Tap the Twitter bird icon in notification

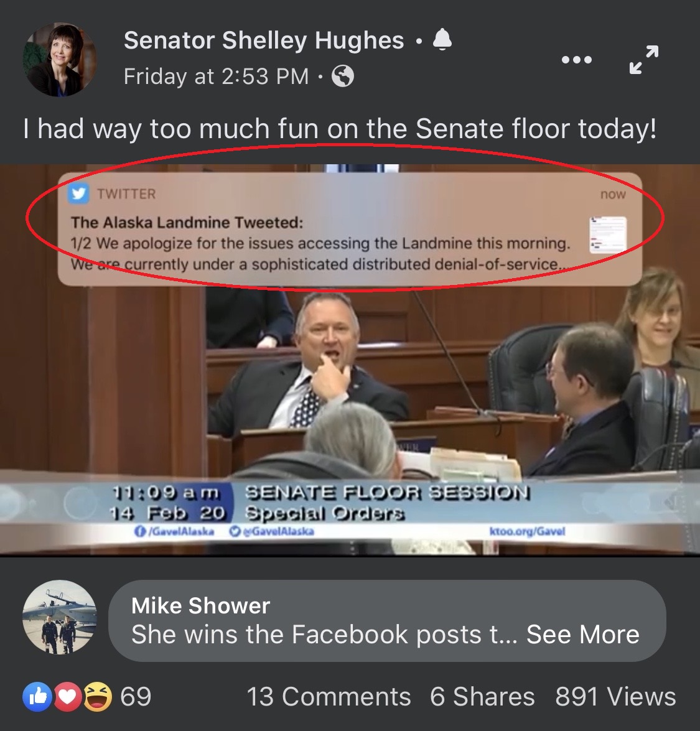pyautogui.click(x=78, y=193)
